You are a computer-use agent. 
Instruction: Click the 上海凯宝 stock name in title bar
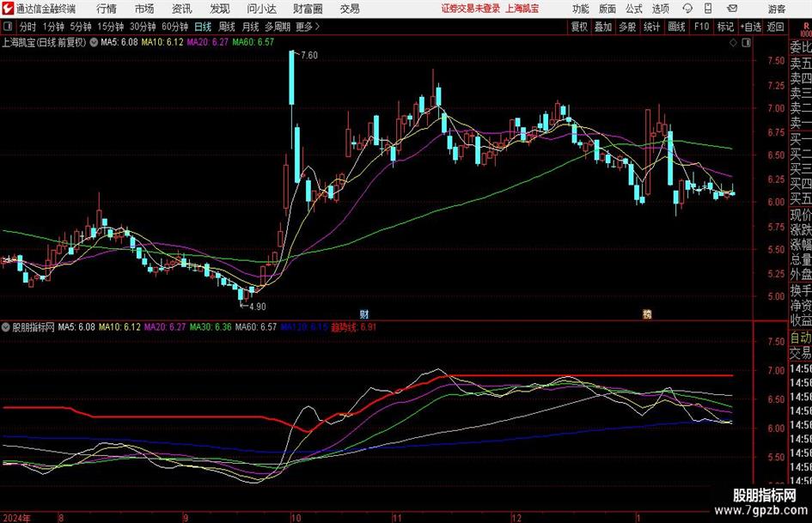(x=522, y=9)
